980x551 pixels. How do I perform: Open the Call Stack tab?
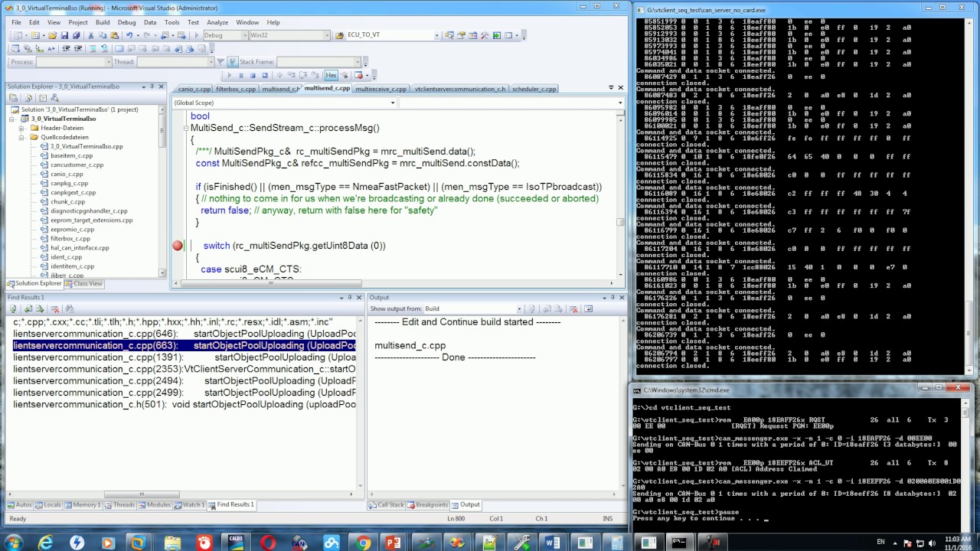[x=387, y=505]
